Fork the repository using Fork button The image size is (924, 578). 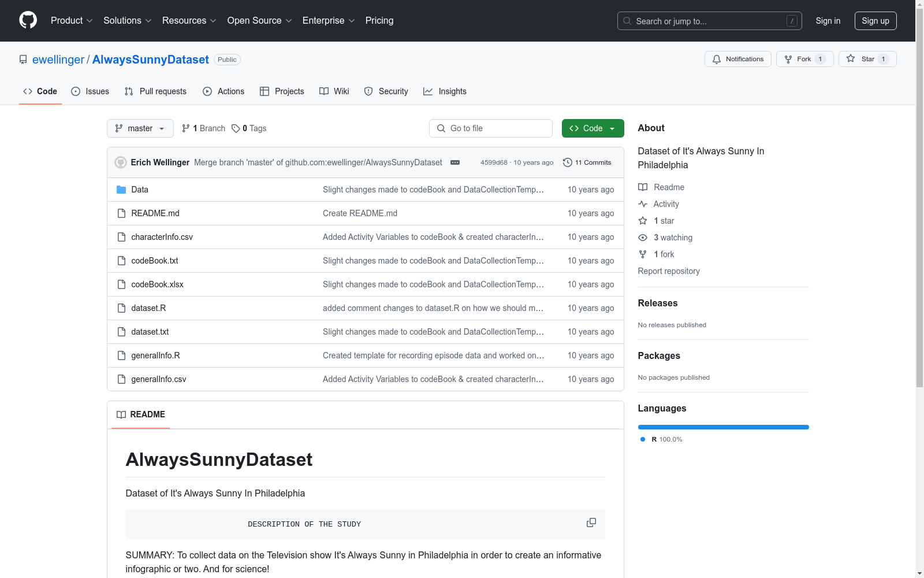(805, 59)
